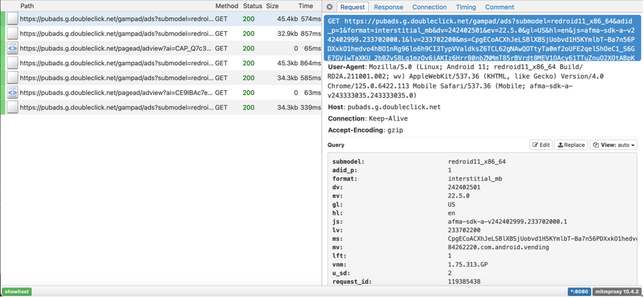Sort flows by the Size column header
Image resolution: width=644 pixels, height=298 pixels.
pos(272,6)
